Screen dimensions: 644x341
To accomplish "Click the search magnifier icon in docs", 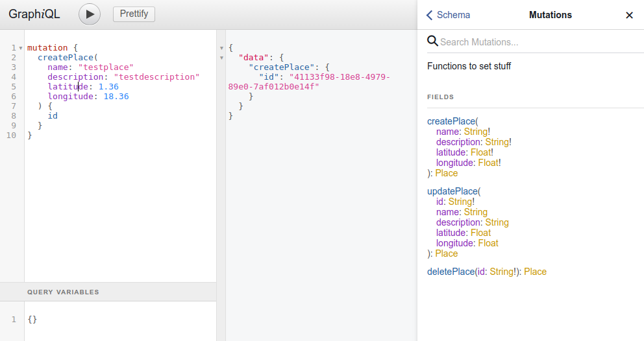I will [432, 41].
